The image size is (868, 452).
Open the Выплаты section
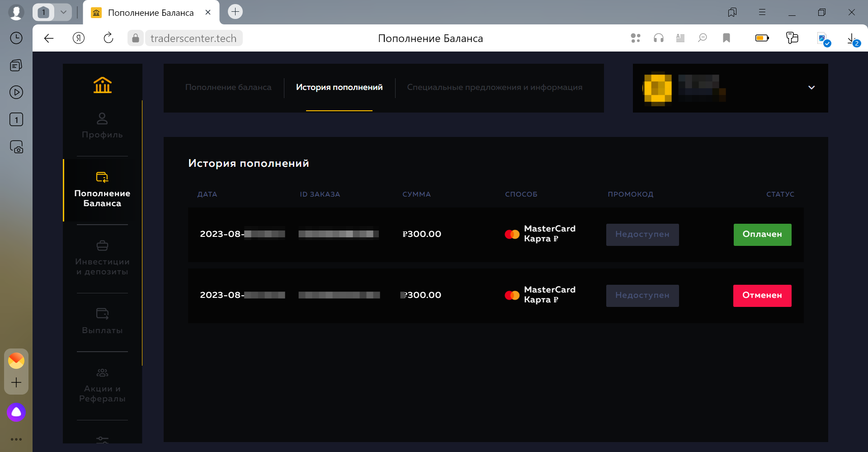[x=102, y=321]
